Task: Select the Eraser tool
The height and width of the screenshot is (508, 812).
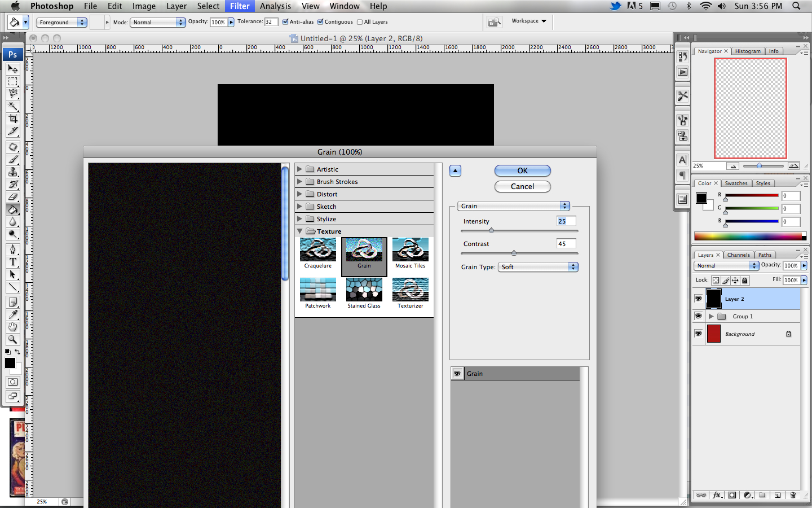Action: point(12,196)
